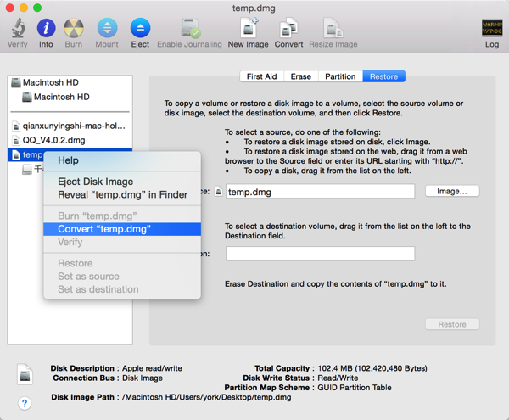Screen dimensions: 509x420
Task: Click the temp.dmg window title
Action: [254, 8]
